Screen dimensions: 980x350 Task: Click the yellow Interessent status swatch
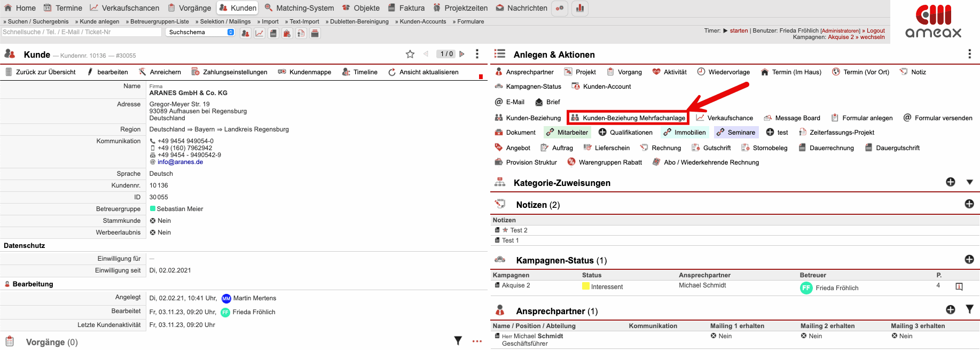(x=586, y=286)
